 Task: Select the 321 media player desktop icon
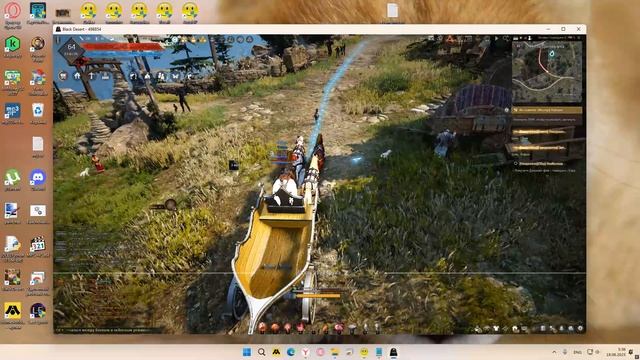pos(38,246)
